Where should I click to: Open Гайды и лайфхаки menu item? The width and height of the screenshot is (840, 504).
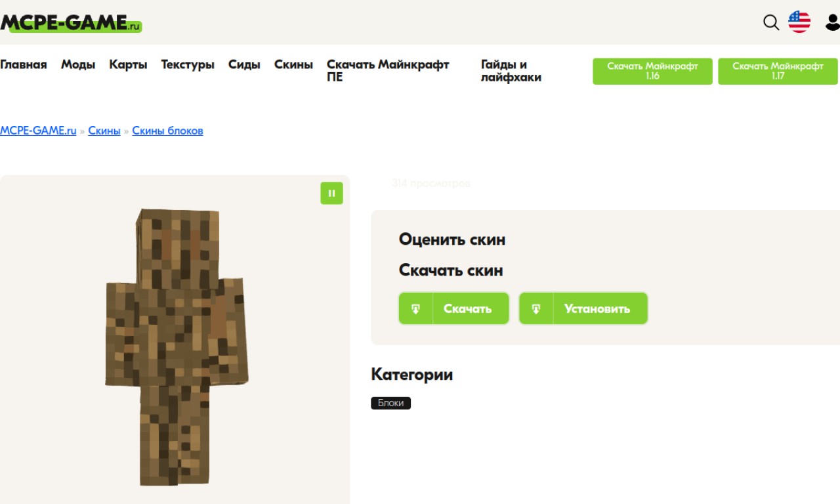point(511,71)
